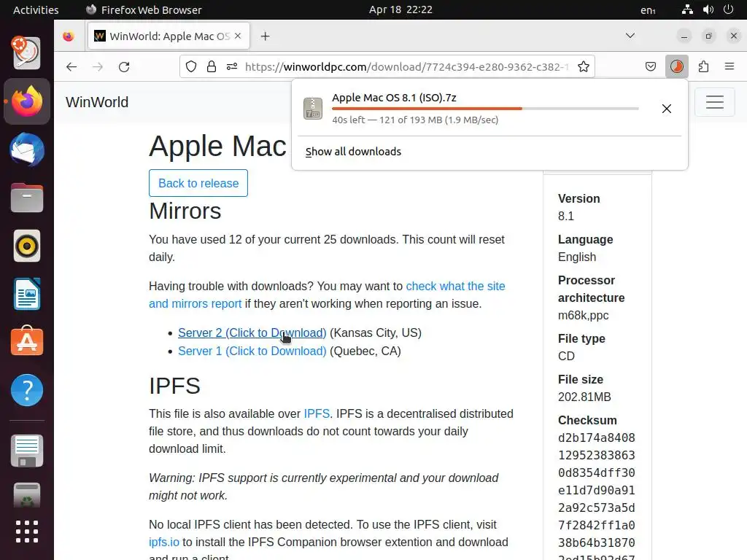Image resolution: width=747 pixels, height=560 pixels.
Task: Click the Mirrors heading
Action: tap(185, 211)
